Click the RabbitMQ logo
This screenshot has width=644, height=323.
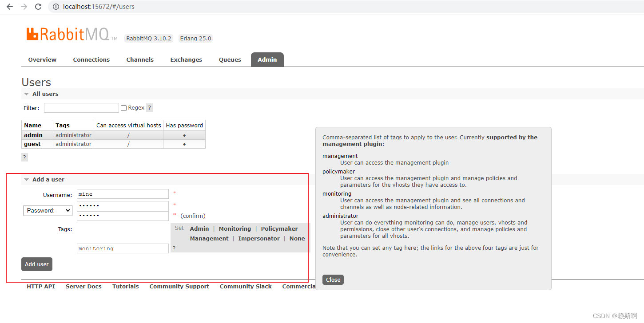tap(72, 34)
